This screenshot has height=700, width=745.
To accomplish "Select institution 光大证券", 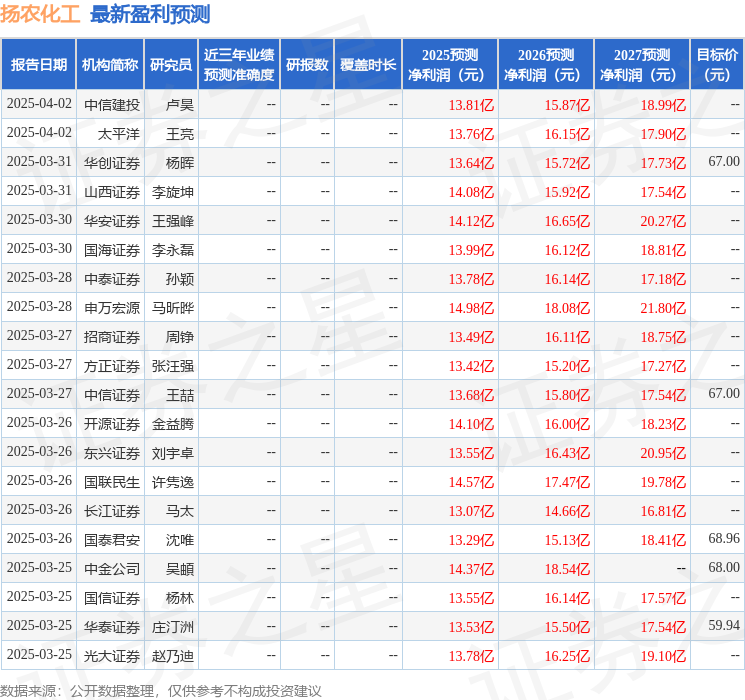I will [112, 655].
